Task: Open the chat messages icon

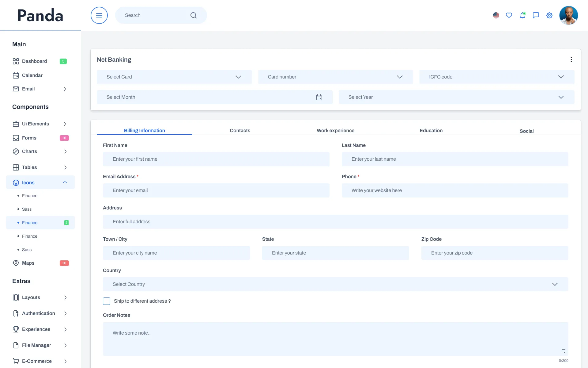Action: click(x=536, y=15)
